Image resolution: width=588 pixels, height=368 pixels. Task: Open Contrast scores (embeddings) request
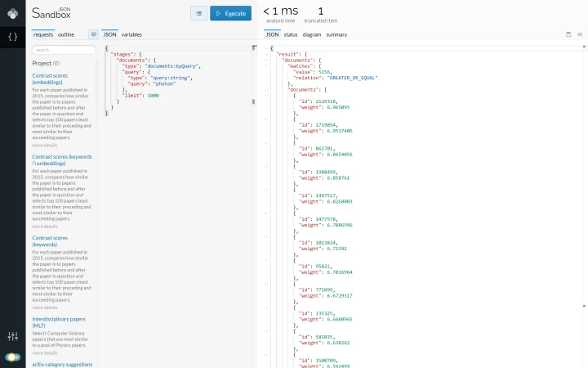click(50, 79)
